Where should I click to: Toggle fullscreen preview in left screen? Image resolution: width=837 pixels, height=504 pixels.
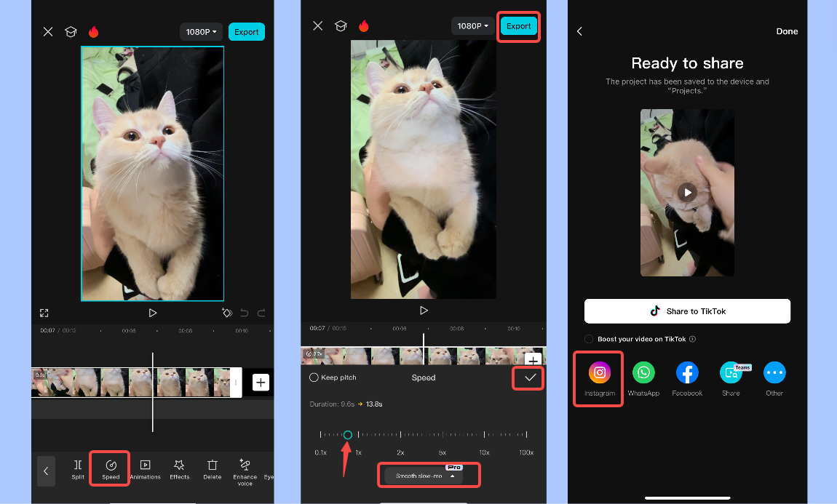coord(44,313)
